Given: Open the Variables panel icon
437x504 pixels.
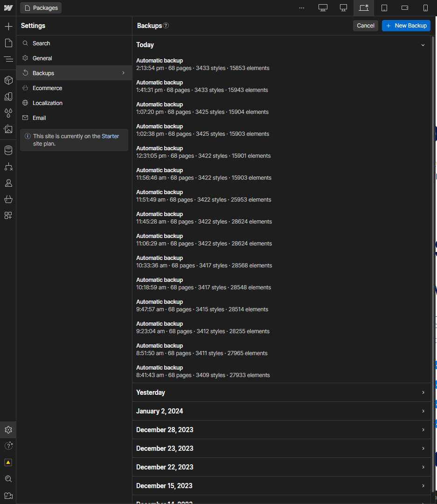Looking at the screenshot, I should (x=8, y=97).
